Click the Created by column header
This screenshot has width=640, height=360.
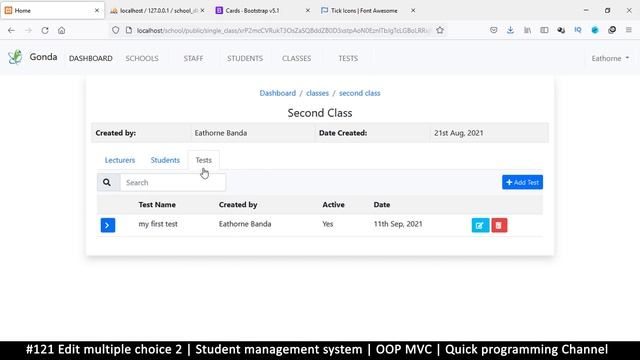point(238,204)
